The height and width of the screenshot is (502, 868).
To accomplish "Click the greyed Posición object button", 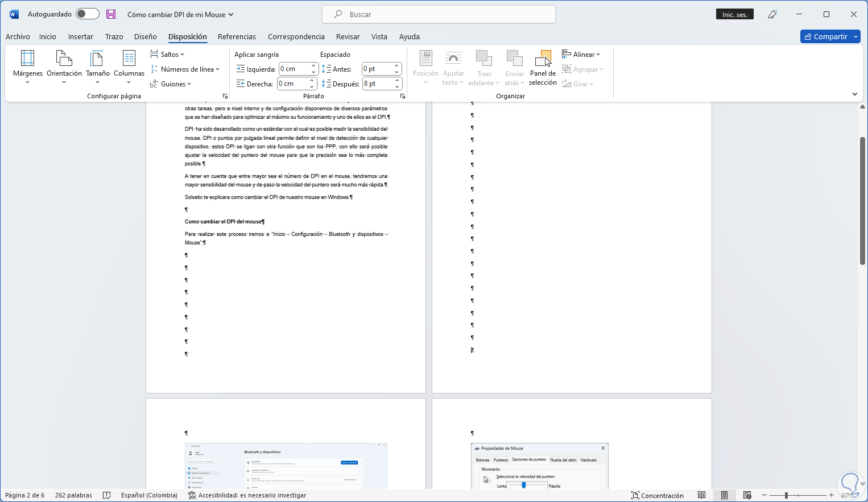I will point(425,68).
